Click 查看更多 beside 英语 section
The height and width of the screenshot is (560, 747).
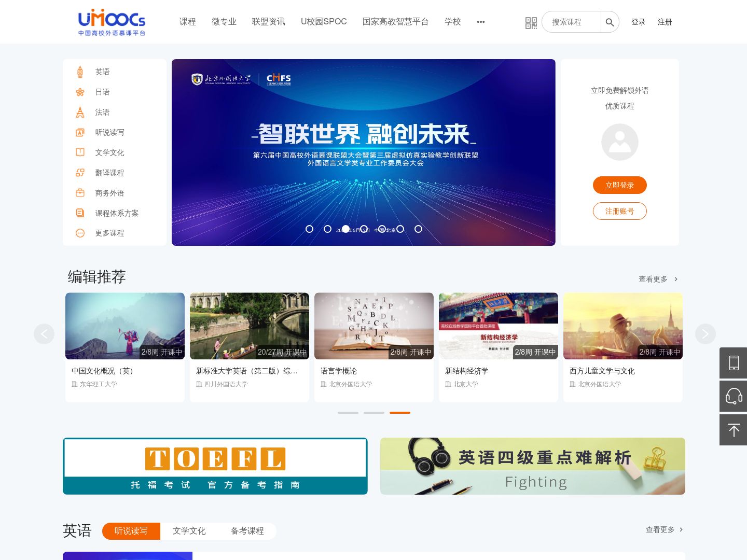tap(660, 529)
